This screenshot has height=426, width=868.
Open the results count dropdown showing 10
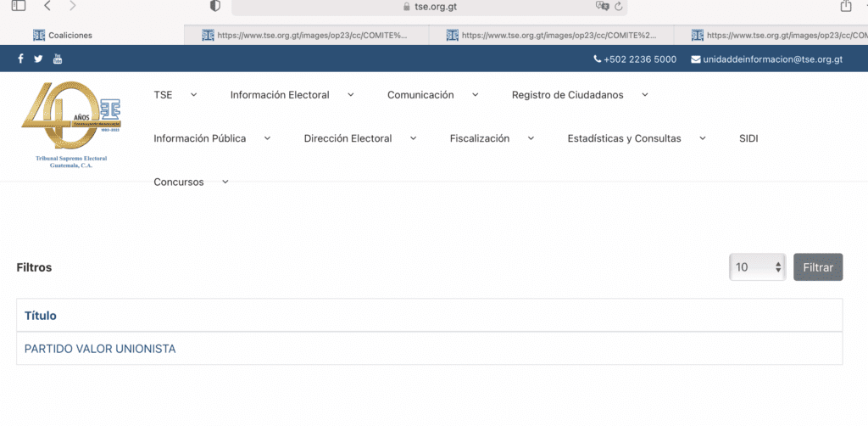(758, 267)
